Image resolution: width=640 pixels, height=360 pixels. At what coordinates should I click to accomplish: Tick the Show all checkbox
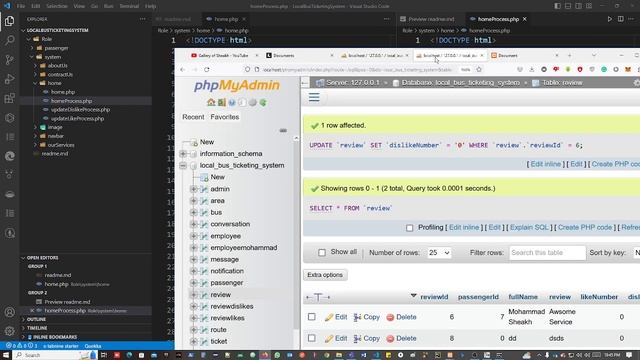tap(322, 253)
